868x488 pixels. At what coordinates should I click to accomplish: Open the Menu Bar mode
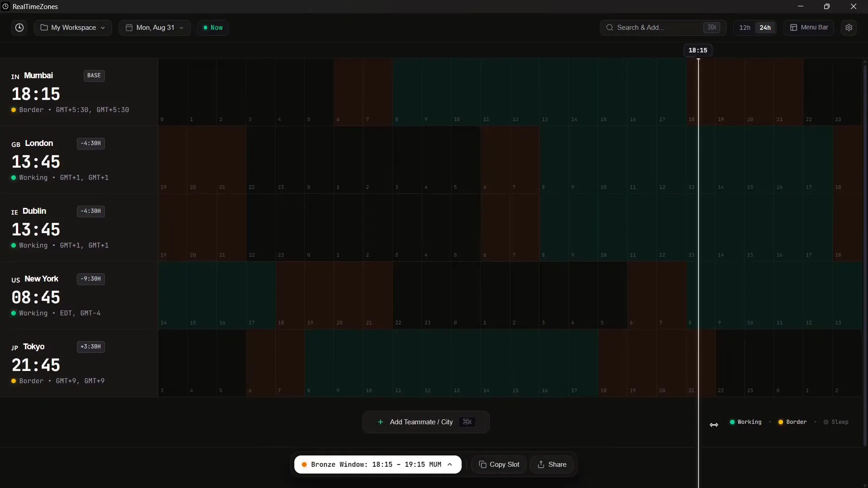click(x=809, y=28)
